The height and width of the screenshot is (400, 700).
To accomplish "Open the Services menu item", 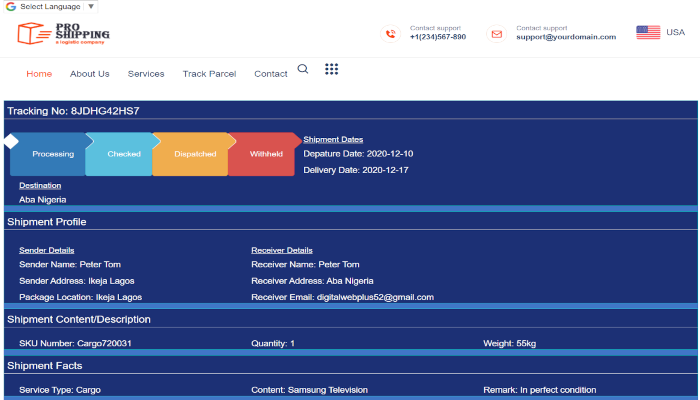I will tap(146, 74).
